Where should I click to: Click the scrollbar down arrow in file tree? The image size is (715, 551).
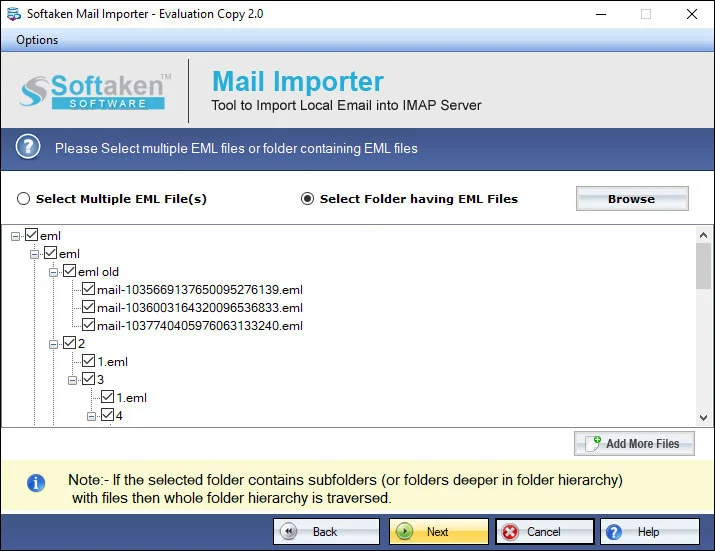(x=703, y=417)
